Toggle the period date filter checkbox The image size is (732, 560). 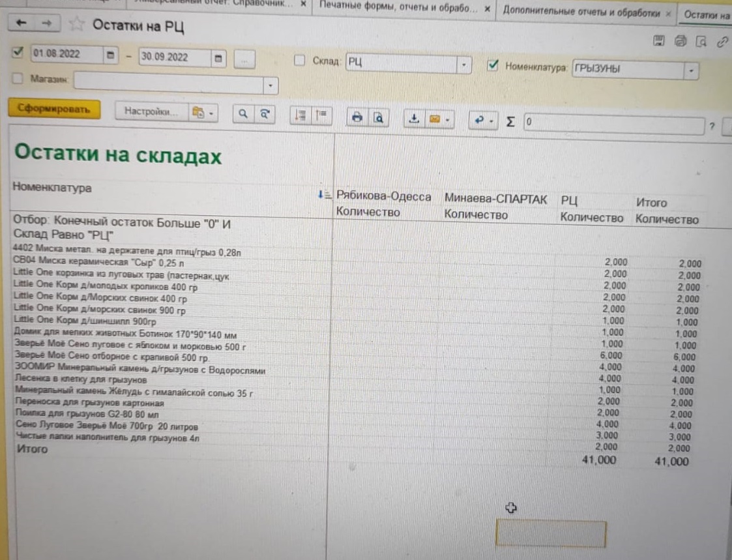click(18, 52)
